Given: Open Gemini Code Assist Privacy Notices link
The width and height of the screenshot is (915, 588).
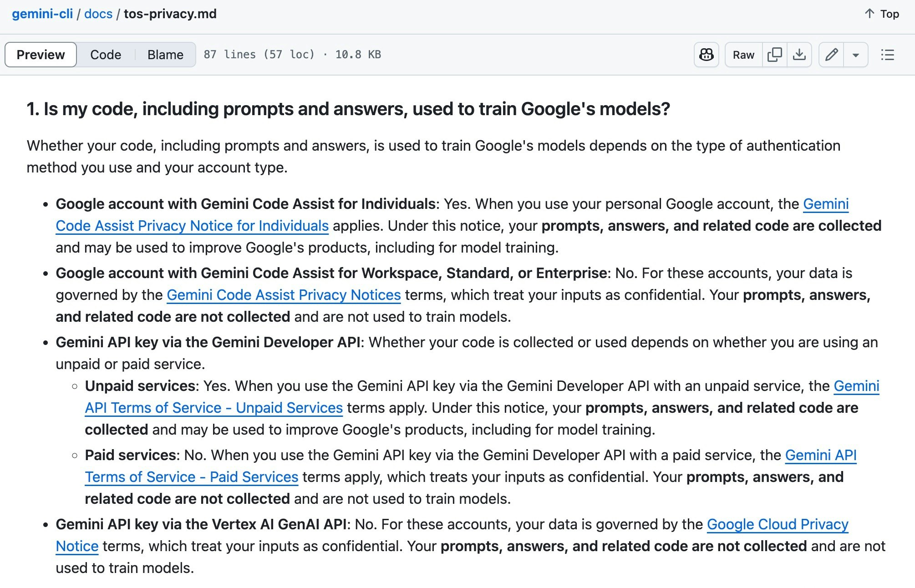Looking at the screenshot, I should (284, 295).
